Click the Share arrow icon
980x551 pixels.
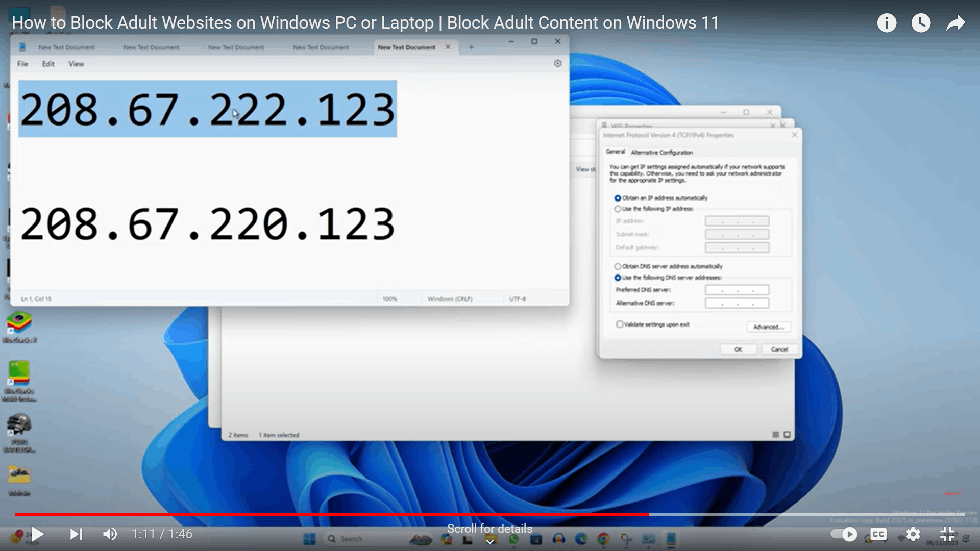tap(955, 23)
